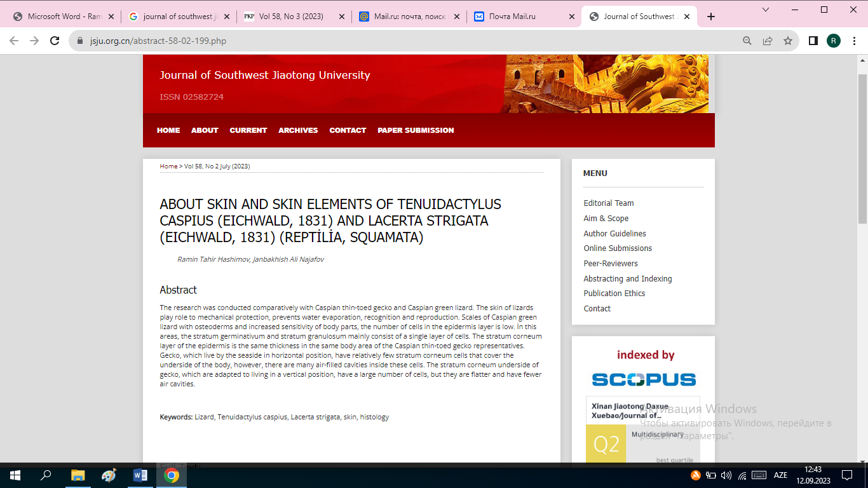Click the browser reload page icon
This screenshot has height=488, width=868.
click(x=55, y=41)
